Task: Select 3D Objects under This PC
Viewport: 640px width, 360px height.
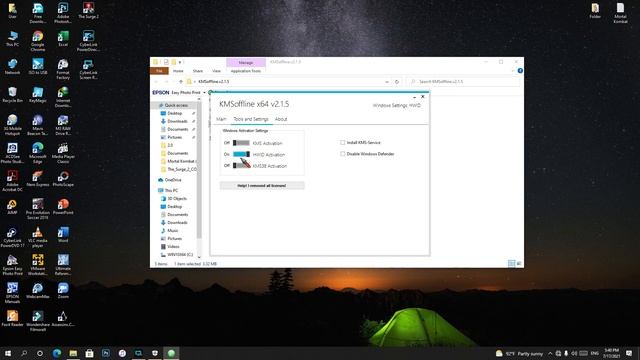Action: click(x=174, y=198)
